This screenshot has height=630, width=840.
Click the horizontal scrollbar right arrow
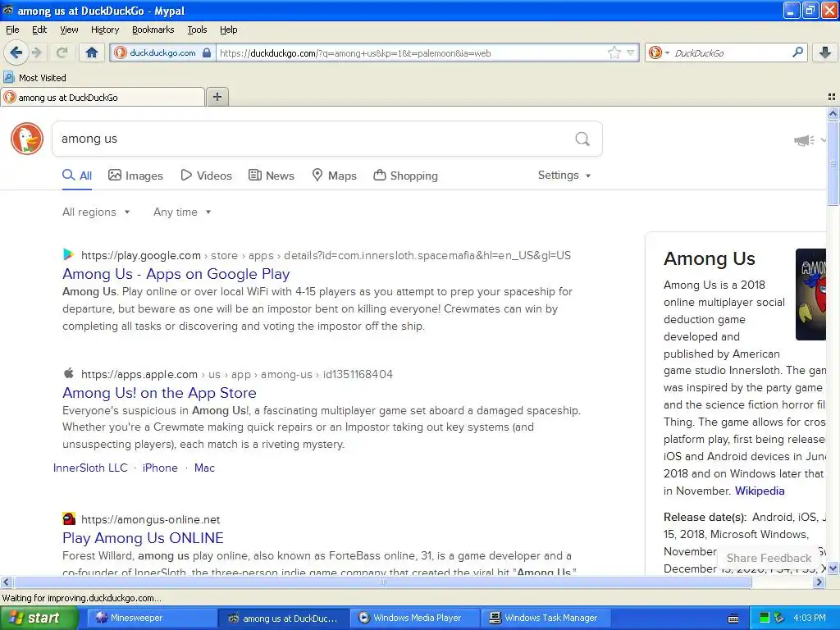tap(819, 582)
